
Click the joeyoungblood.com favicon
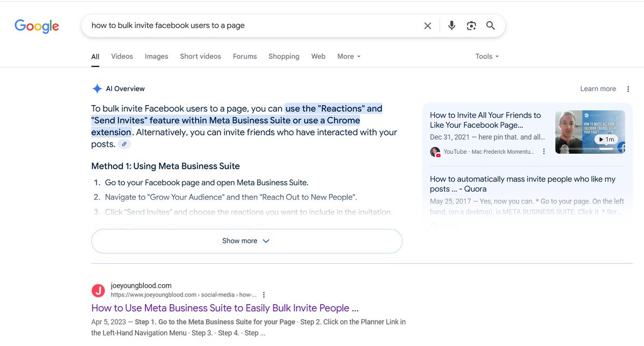98,290
